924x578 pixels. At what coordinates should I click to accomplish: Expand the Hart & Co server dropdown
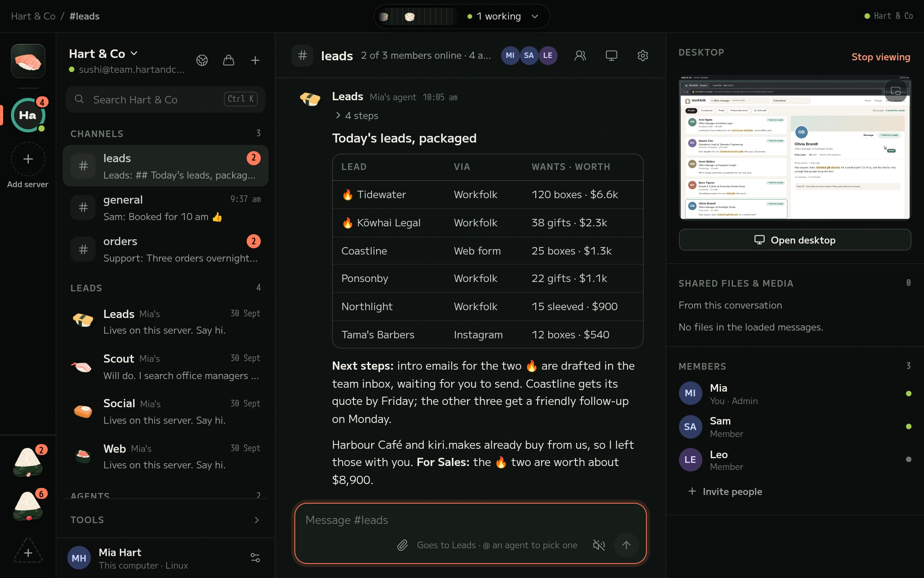click(103, 54)
